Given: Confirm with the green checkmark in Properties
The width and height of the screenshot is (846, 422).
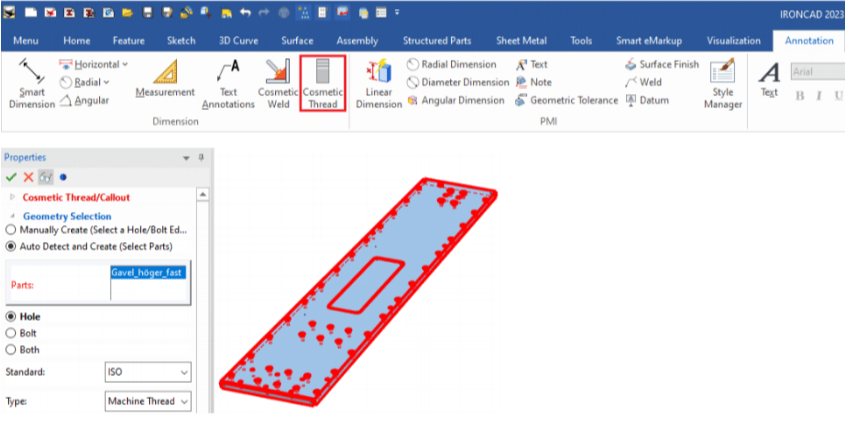Looking at the screenshot, I should point(11,177).
